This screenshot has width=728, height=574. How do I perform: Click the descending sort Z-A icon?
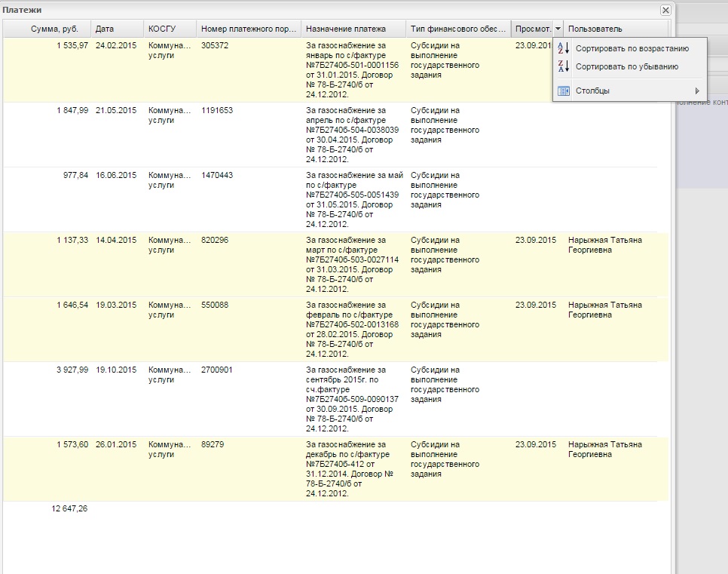click(x=563, y=66)
